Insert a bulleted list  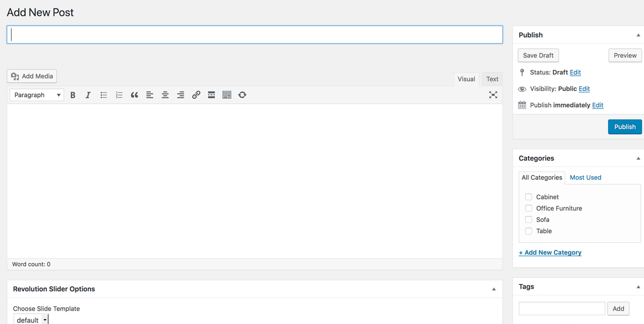click(x=104, y=95)
